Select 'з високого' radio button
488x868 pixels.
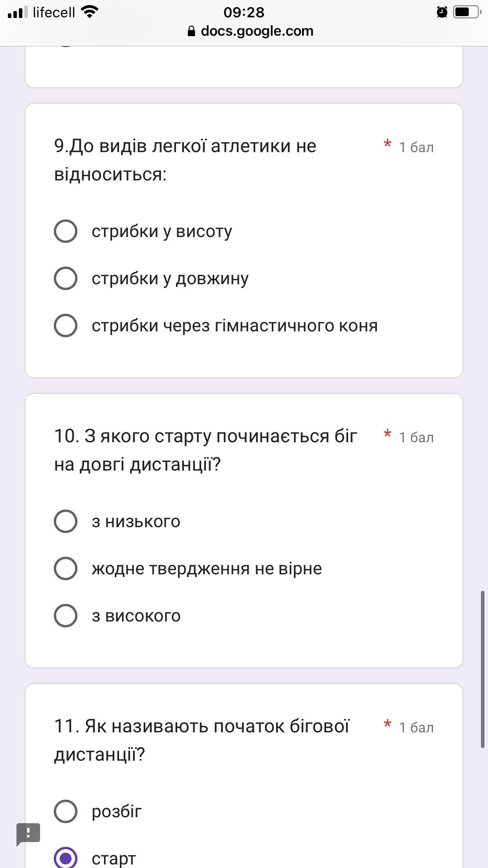66,616
